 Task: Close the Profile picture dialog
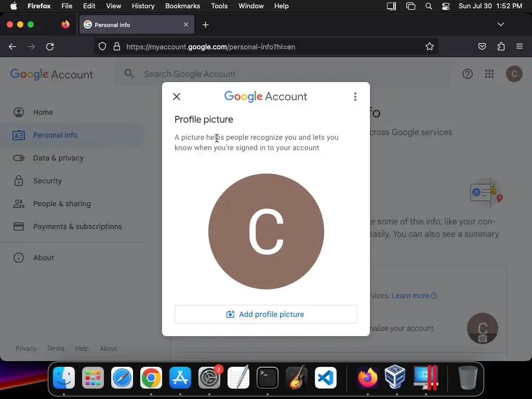coord(177,97)
